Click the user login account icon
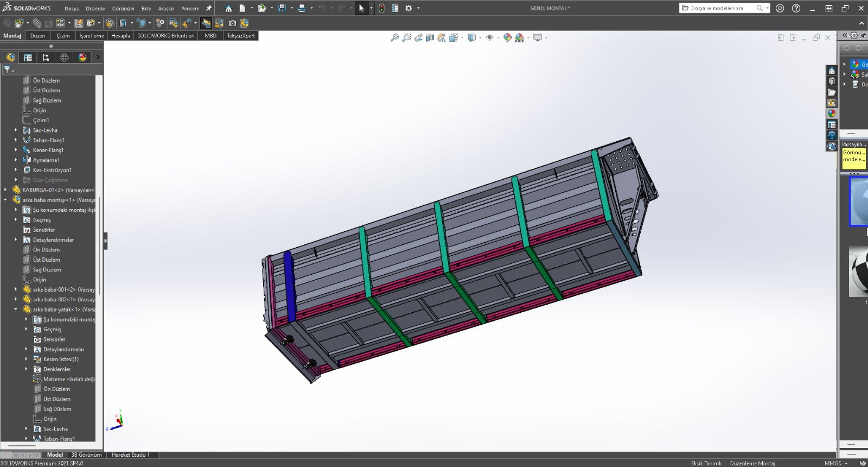Viewport: 868px width, 467px height. coord(780,8)
